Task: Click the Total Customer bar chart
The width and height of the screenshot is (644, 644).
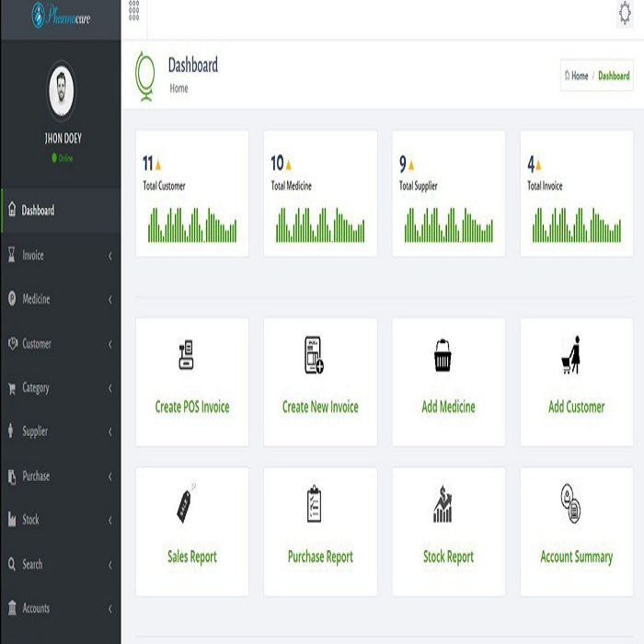Action: (191, 224)
